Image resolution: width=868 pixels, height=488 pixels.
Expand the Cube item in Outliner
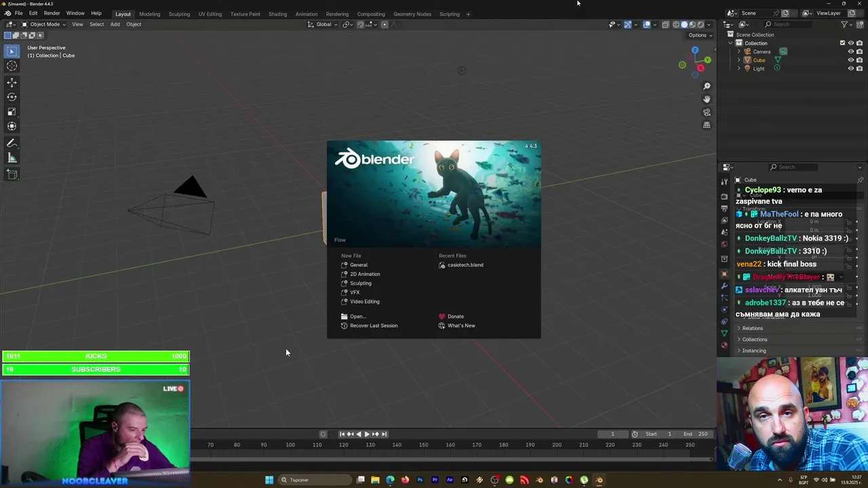click(738, 60)
